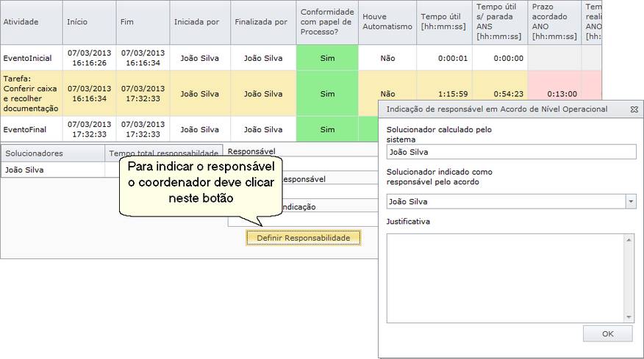Select the EventoInicial row
The height and width of the screenshot is (359, 644).
pos(301,58)
